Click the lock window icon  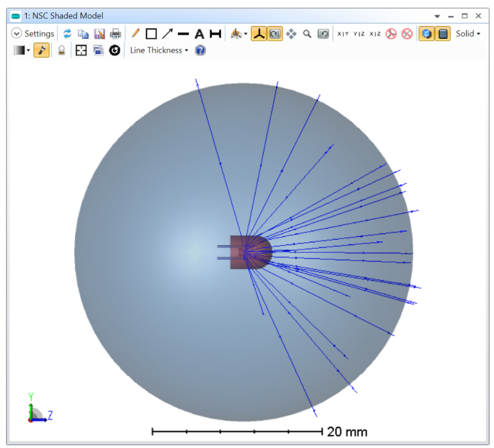62,50
